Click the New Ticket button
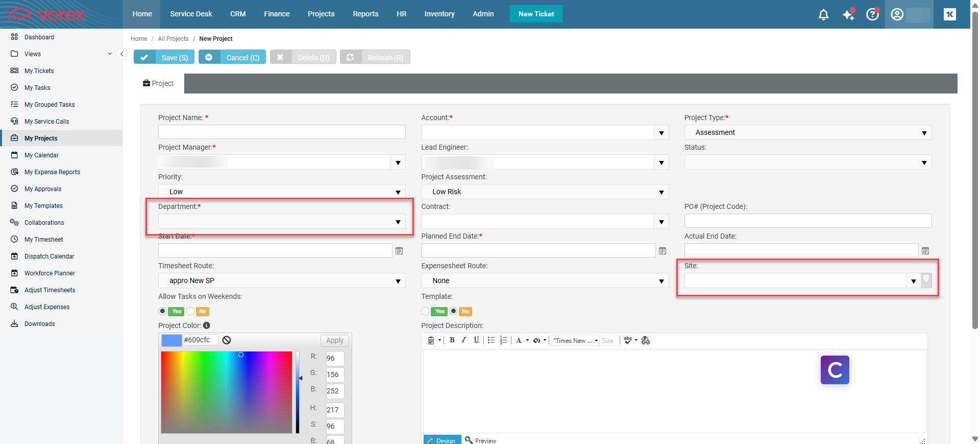980x444 pixels. (x=536, y=14)
